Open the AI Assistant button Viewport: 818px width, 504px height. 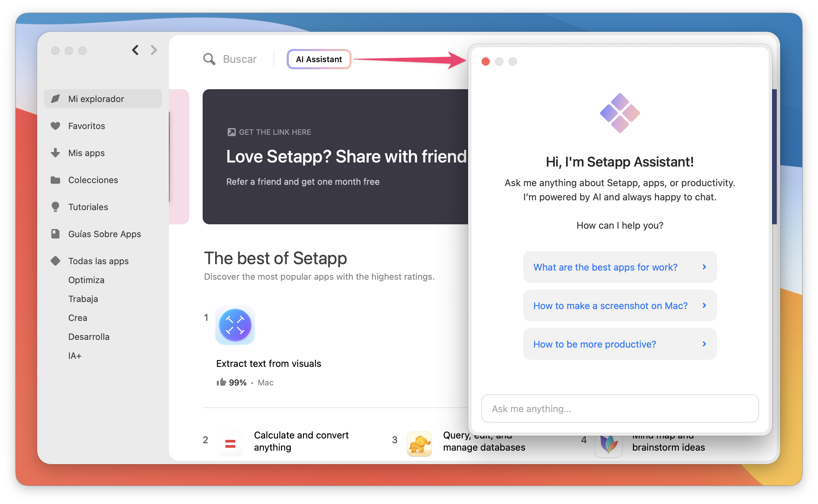319,59
